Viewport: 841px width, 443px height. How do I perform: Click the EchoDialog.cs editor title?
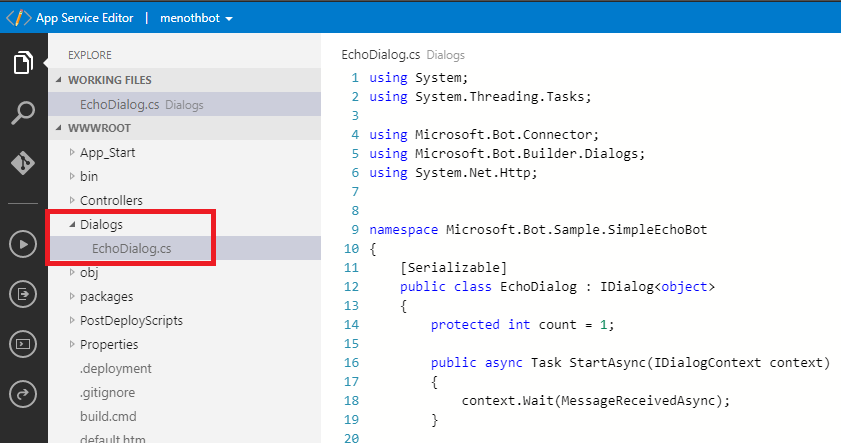(381, 55)
